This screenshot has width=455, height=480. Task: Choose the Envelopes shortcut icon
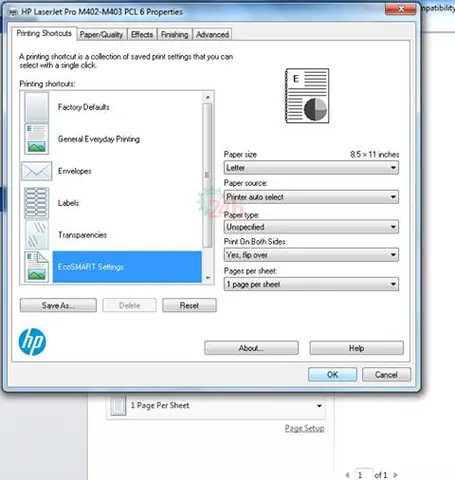point(36,171)
